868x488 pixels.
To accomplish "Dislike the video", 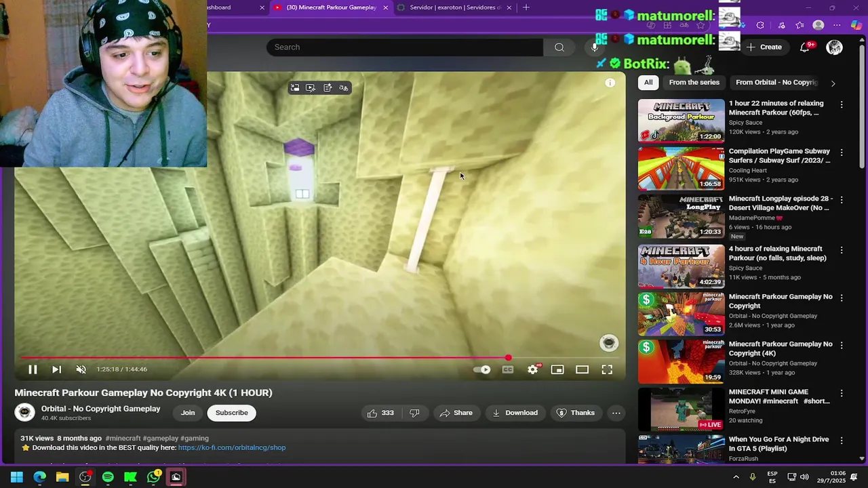I will click(414, 413).
